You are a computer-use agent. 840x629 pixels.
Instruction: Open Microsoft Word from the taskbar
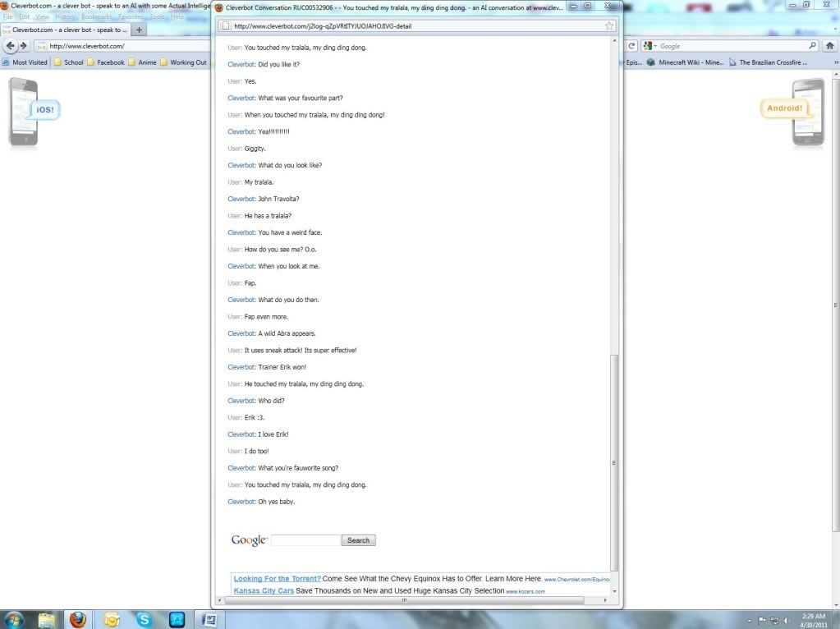pyautogui.click(x=209, y=619)
